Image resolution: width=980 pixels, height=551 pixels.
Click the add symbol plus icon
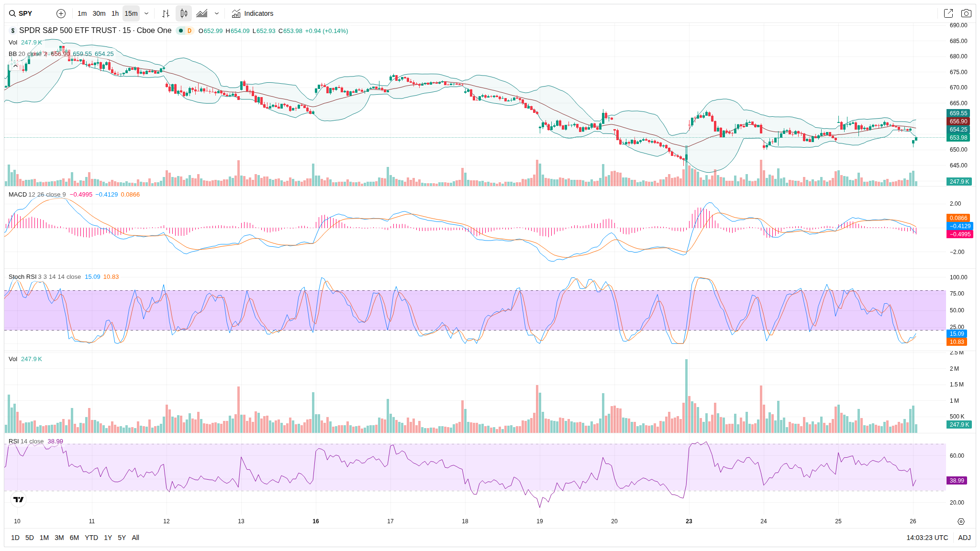pyautogui.click(x=61, y=13)
